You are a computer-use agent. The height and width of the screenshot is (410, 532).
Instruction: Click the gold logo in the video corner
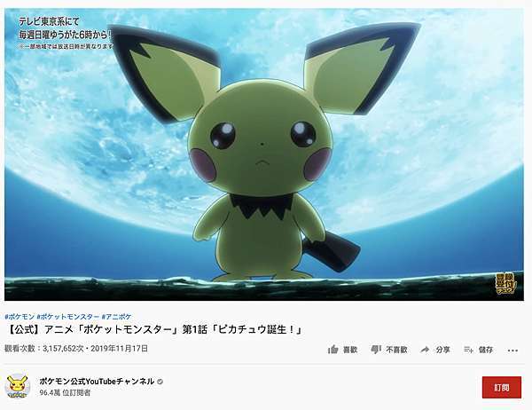(505, 284)
